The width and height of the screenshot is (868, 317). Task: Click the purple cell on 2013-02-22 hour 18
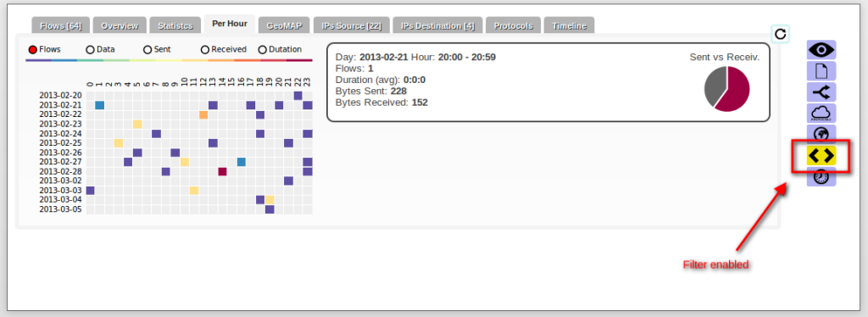coord(260,114)
